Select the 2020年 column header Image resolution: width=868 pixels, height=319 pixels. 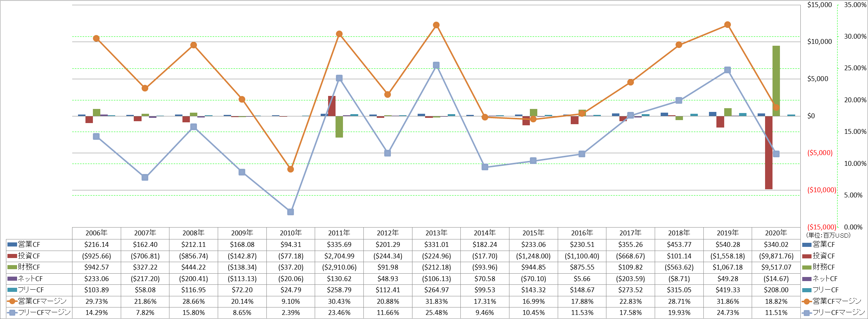(x=776, y=233)
